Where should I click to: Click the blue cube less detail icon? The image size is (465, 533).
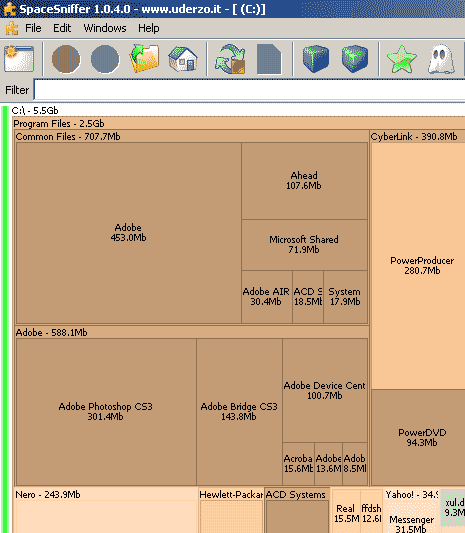tap(316, 59)
